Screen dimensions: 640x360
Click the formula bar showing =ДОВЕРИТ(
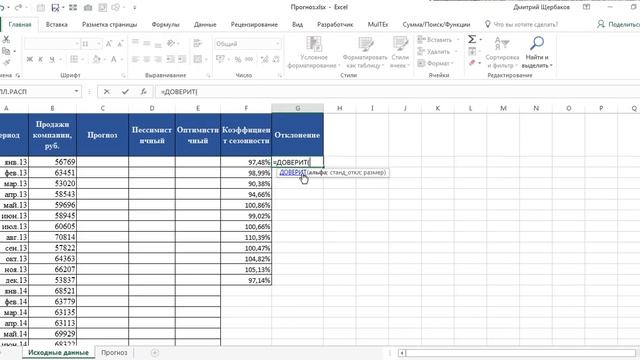tap(396, 92)
